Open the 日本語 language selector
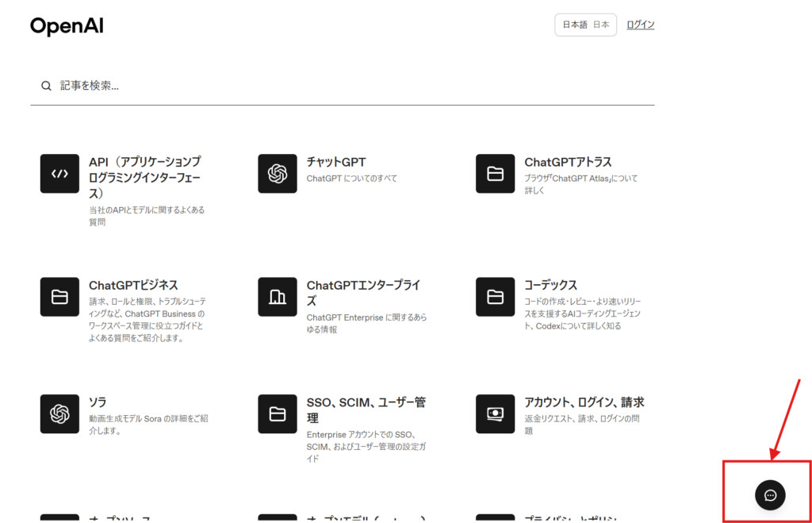 coord(585,25)
